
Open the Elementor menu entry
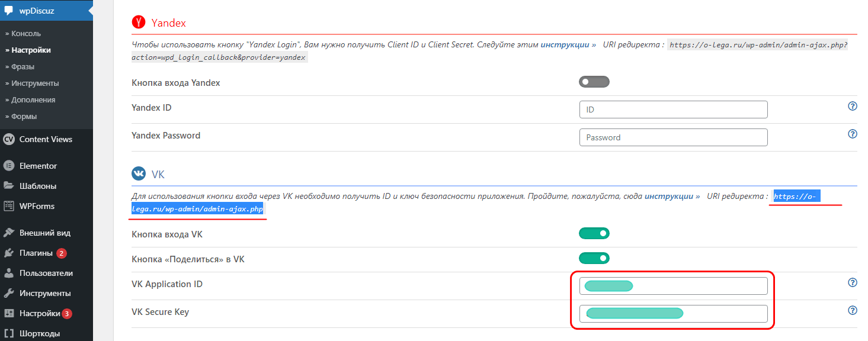point(46,166)
